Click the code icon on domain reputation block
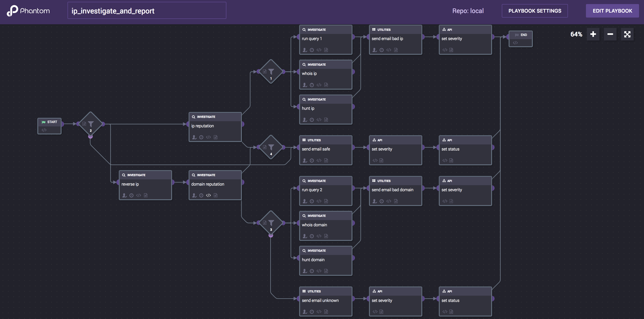 (x=208, y=195)
